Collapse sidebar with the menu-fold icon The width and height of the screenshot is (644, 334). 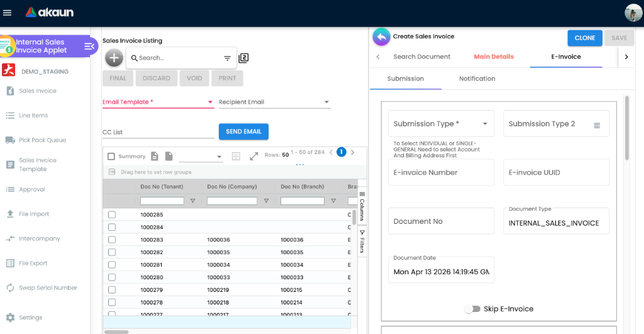coord(89,47)
